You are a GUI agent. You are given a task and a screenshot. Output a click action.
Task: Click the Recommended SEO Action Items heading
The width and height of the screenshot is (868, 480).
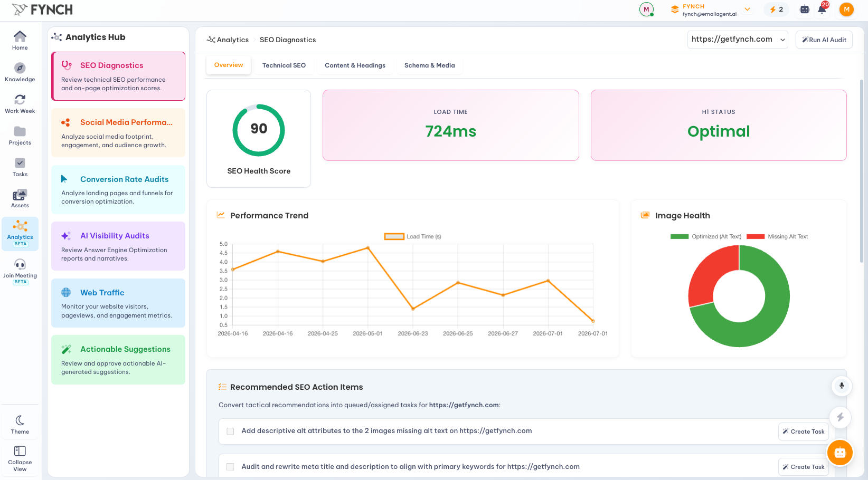click(296, 387)
